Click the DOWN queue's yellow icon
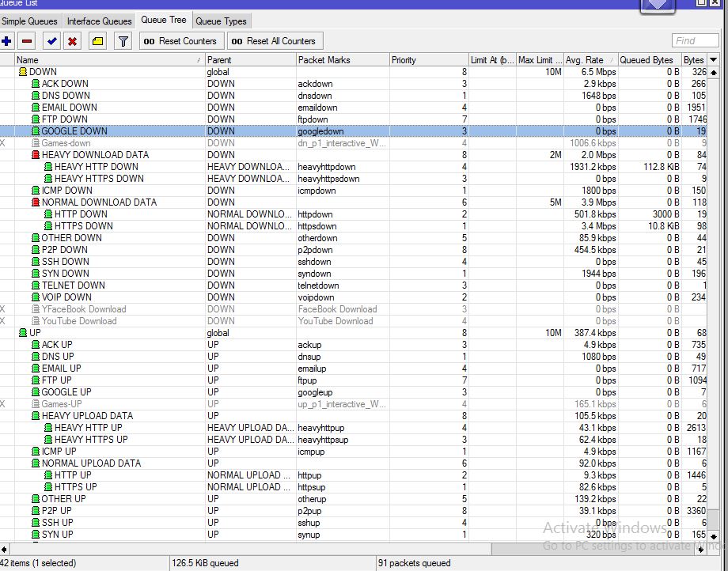This screenshot has height=571, width=728. 23,72
